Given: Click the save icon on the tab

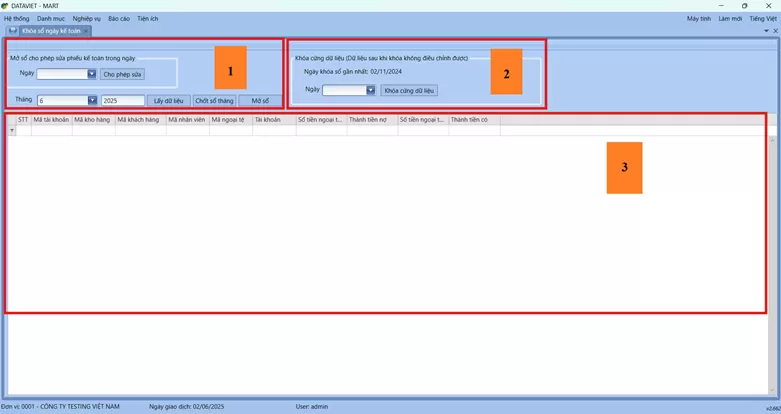Looking at the screenshot, I should [13, 31].
